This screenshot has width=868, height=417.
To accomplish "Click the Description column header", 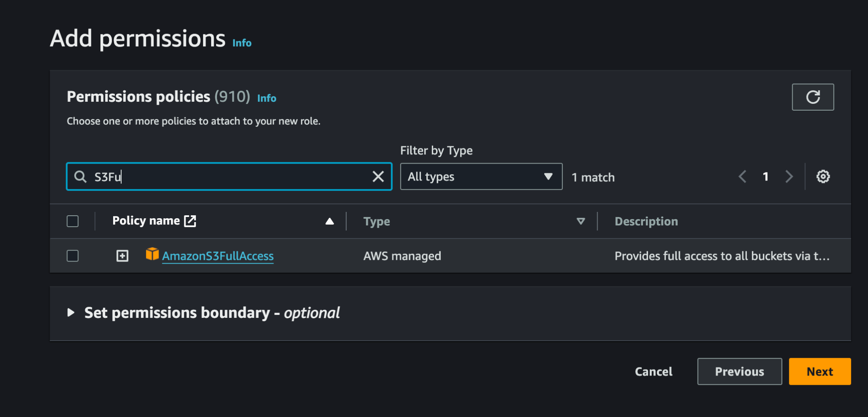I will pyautogui.click(x=646, y=221).
